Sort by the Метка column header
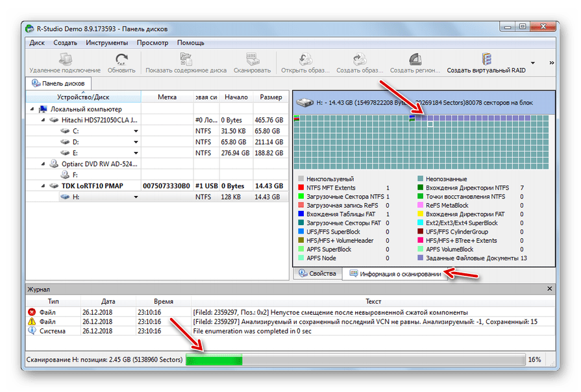The width and height of the screenshot is (581, 392). click(x=167, y=97)
